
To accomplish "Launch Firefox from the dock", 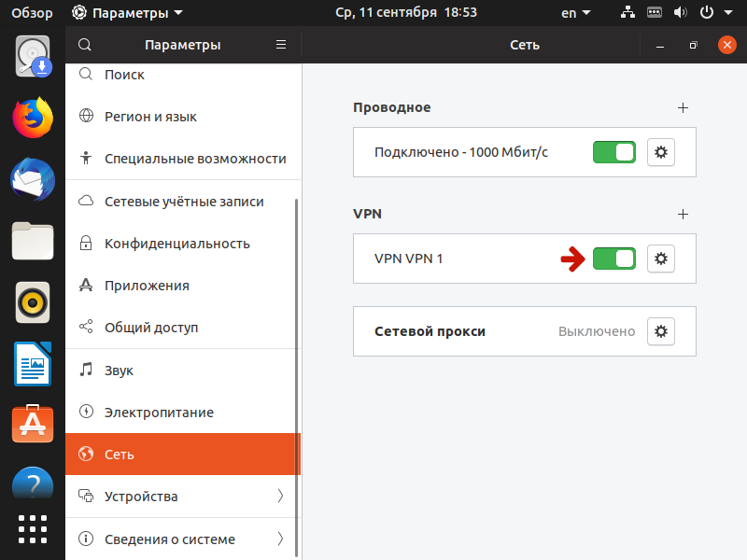I will [x=32, y=119].
